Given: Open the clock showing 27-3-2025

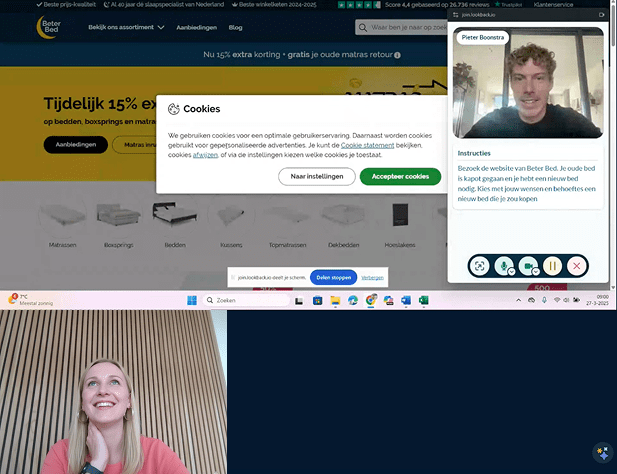Looking at the screenshot, I should point(597,300).
